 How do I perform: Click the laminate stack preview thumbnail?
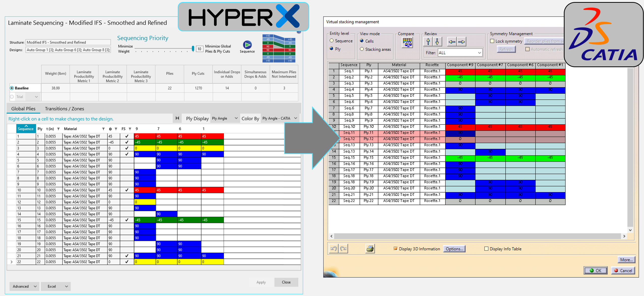click(x=279, y=48)
